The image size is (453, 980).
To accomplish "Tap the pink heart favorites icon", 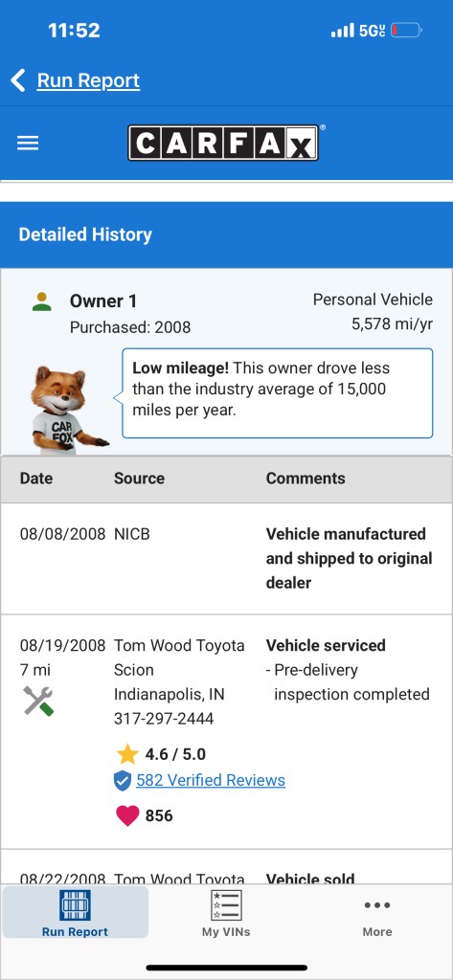I will [x=127, y=815].
